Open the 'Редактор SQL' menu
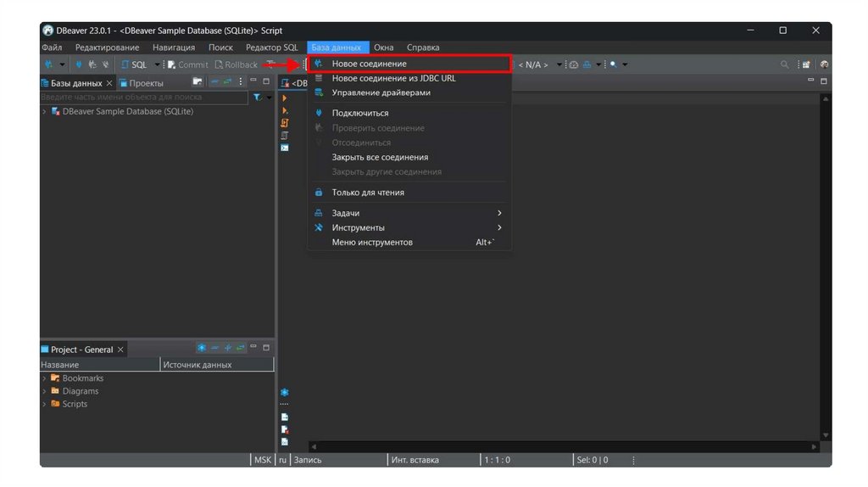This screenshot has width=868, height=487. [271, 48]
